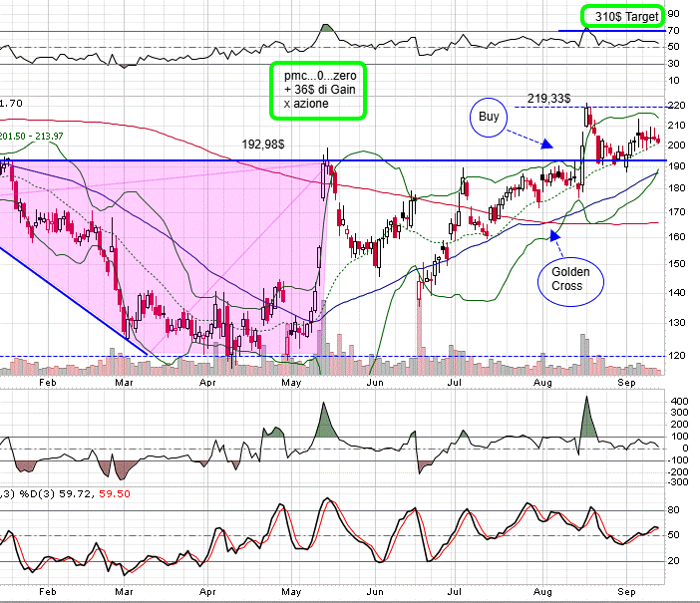The width and height of the screenshot is (700, 603).
Task: Click 'May' on the price chart date axis
Action: click(291, 383)
